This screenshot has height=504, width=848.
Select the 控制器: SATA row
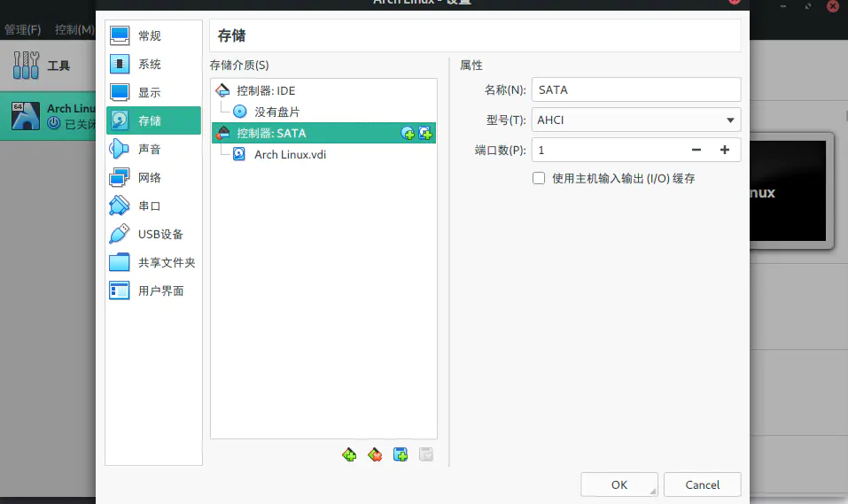point(323,133)
